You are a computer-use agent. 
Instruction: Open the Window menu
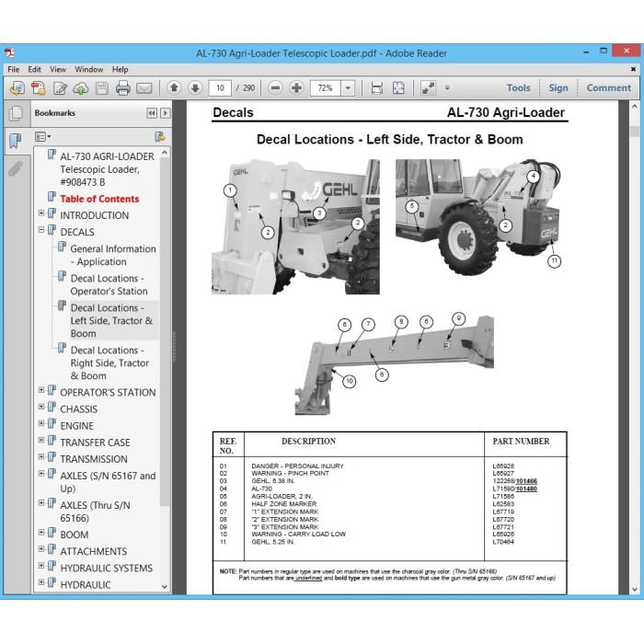(88, 69)
